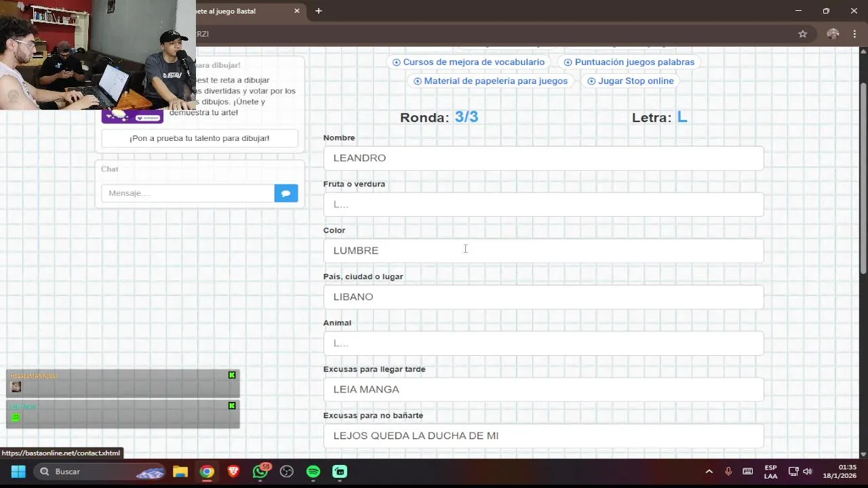Click the scrollbar down arrow
The height and width of the screenshot is (488, 868).
coord(863,454)
